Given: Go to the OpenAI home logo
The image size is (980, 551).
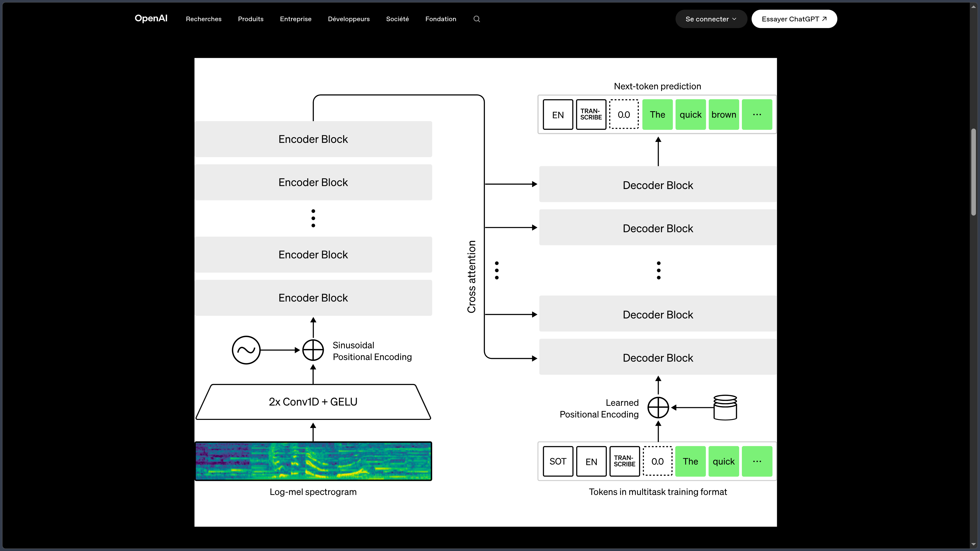Looking at the screenshot, I should (x=151, y=18).
